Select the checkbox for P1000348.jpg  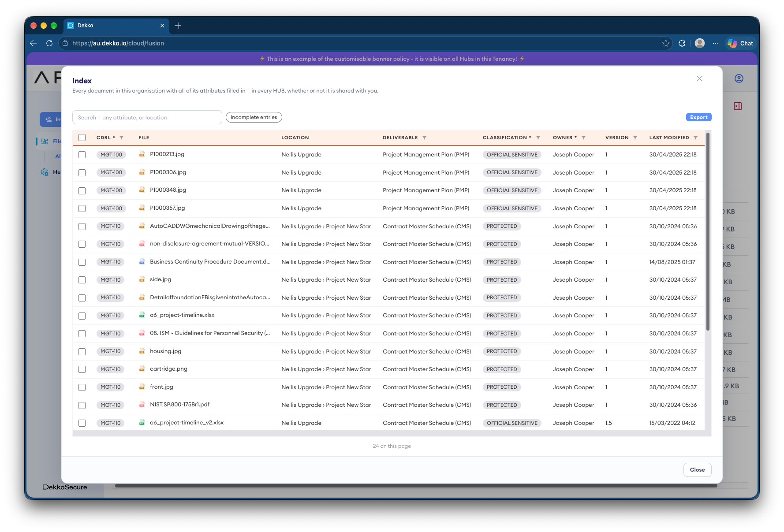pyautogui.click(x=82, y=191)
